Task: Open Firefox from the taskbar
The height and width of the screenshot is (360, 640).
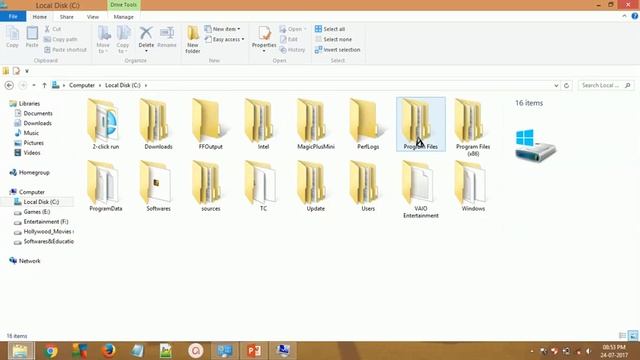Action: coord(108,351)
